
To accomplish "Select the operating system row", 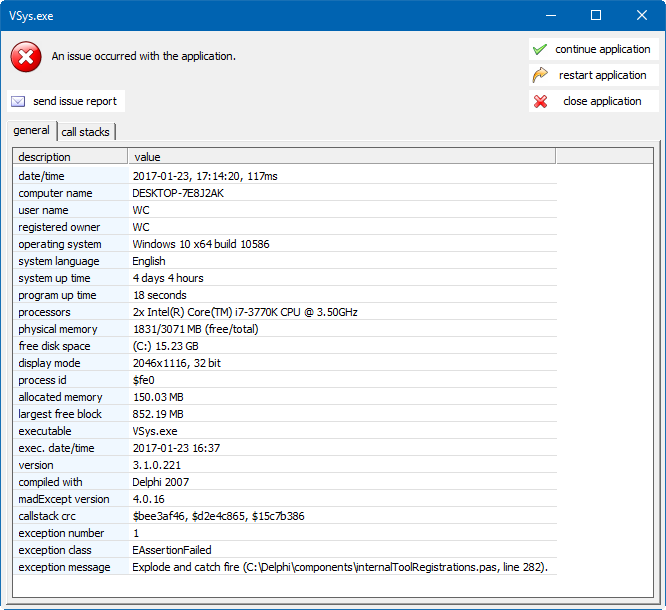I will click(x=284, y=244).
